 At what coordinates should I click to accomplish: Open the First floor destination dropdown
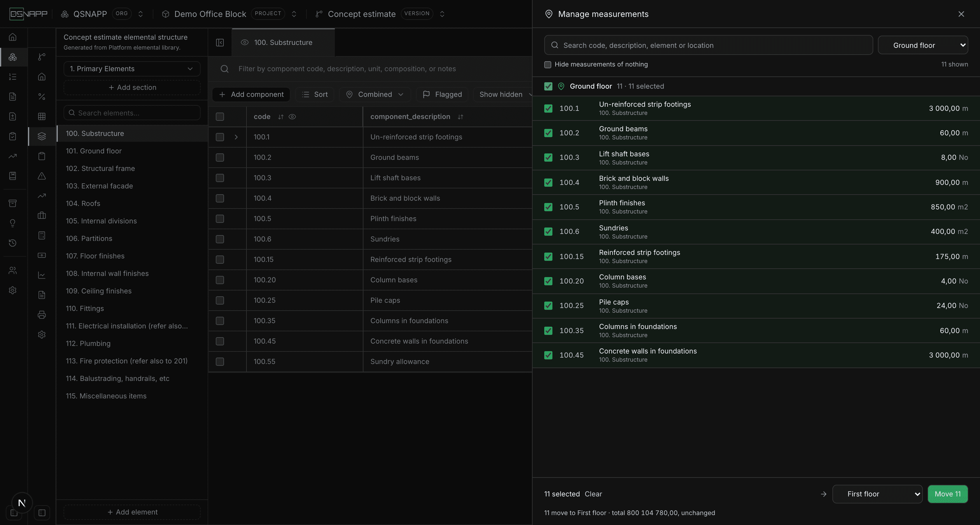[877, 494]
